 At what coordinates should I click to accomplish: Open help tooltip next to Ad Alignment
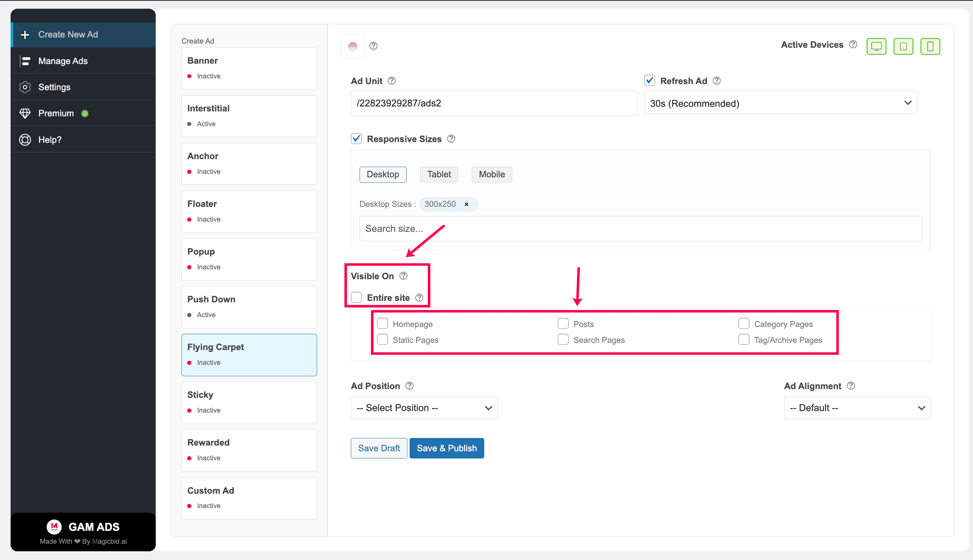(851, 386)
